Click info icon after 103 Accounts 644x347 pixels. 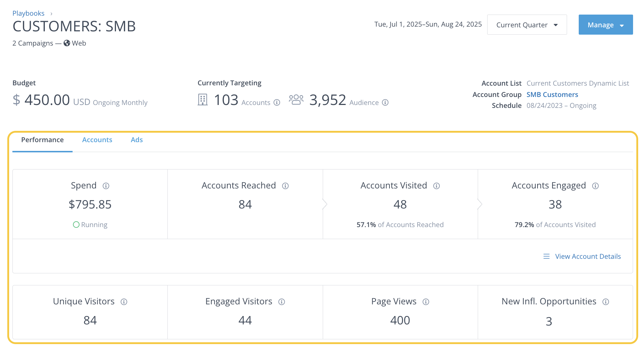click(277, 102)
